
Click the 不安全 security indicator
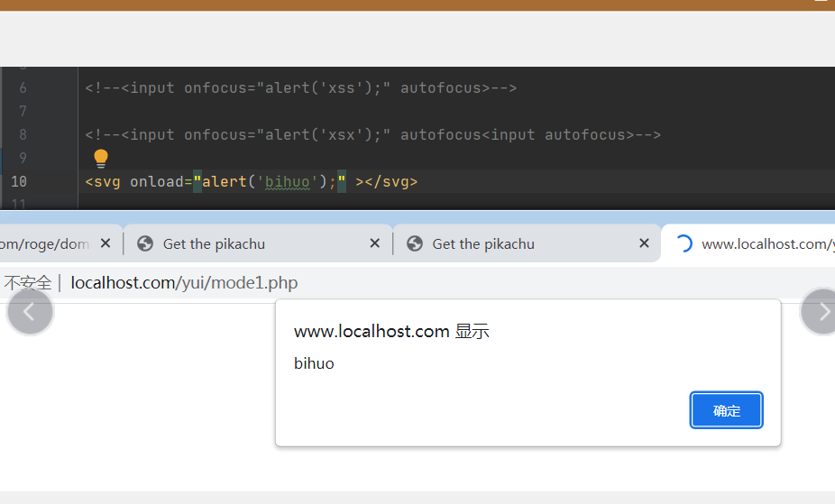[x=28, y=282]
